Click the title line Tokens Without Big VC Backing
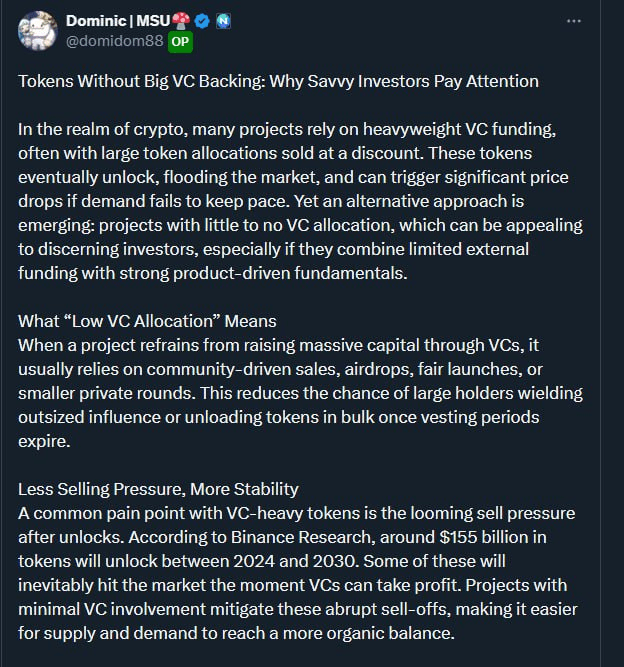This screenshot has width=624, height=667. tap(278, 81)
